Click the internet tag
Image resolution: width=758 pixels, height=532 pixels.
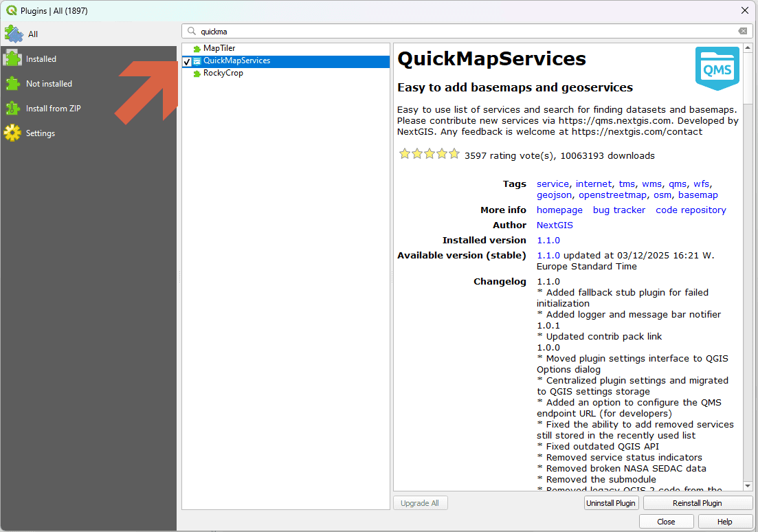594,184
